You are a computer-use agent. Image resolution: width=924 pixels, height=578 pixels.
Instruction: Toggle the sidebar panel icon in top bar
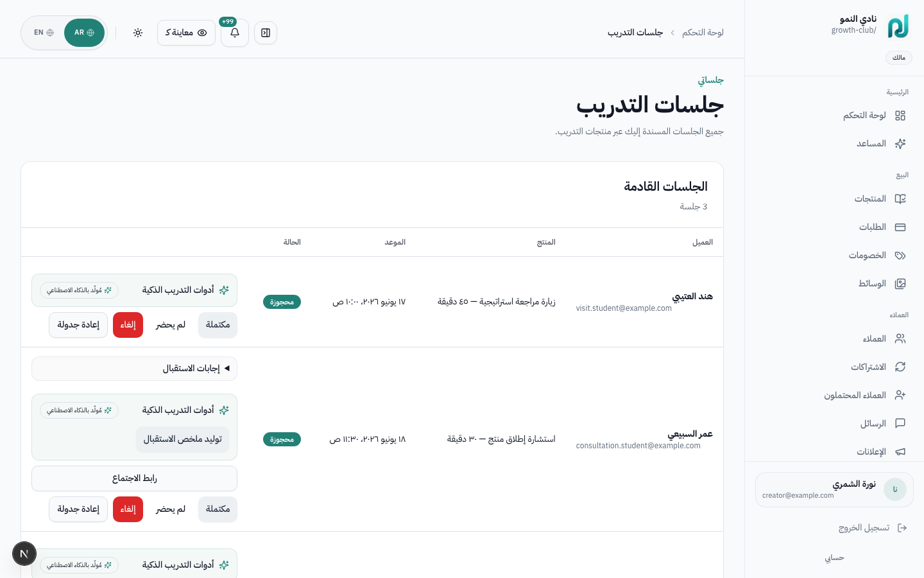tap(266, 33)
